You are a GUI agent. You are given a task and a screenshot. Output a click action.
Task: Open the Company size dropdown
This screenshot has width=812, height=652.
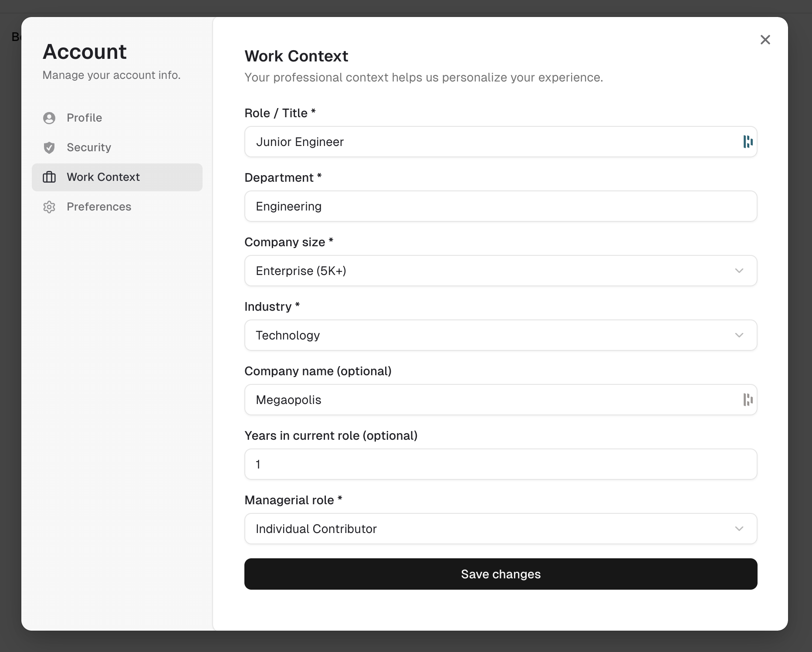(x=501, y=271)
